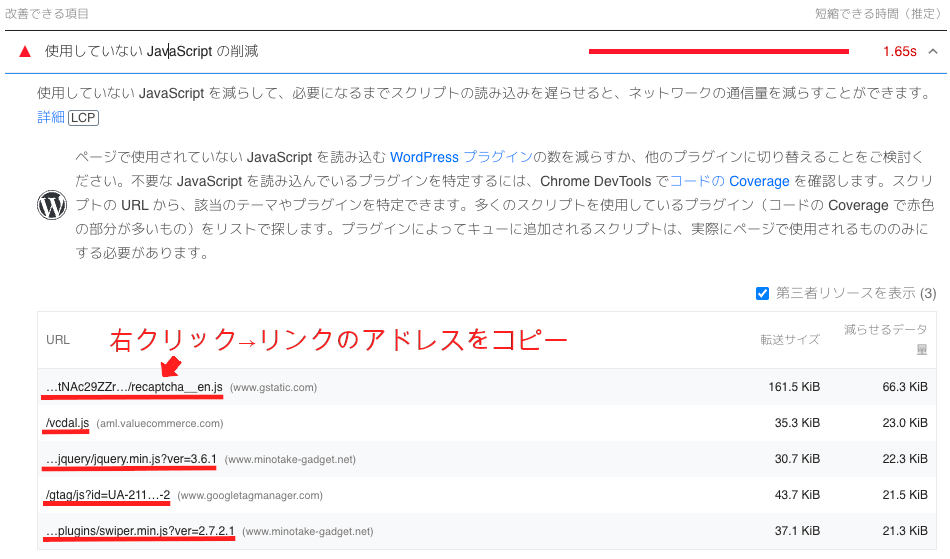
Task: Click the 短縮できる時間（推定）heading
Action: pos(880,13)
